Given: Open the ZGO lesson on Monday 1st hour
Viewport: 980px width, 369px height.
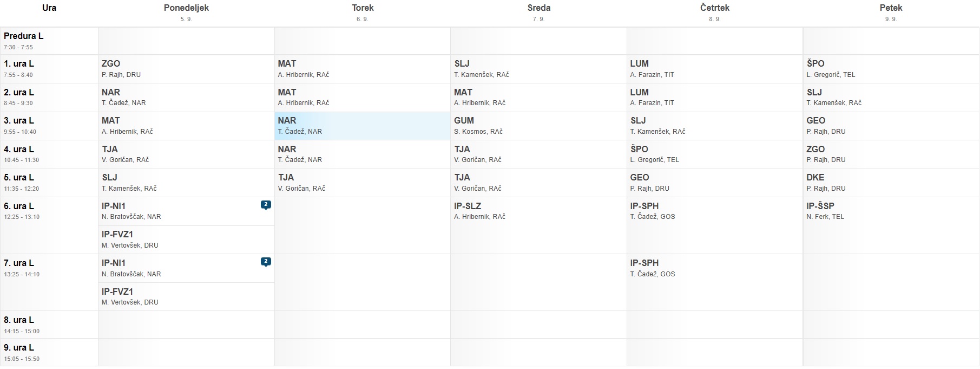Looking at the screenshot, I should point(186,69).
